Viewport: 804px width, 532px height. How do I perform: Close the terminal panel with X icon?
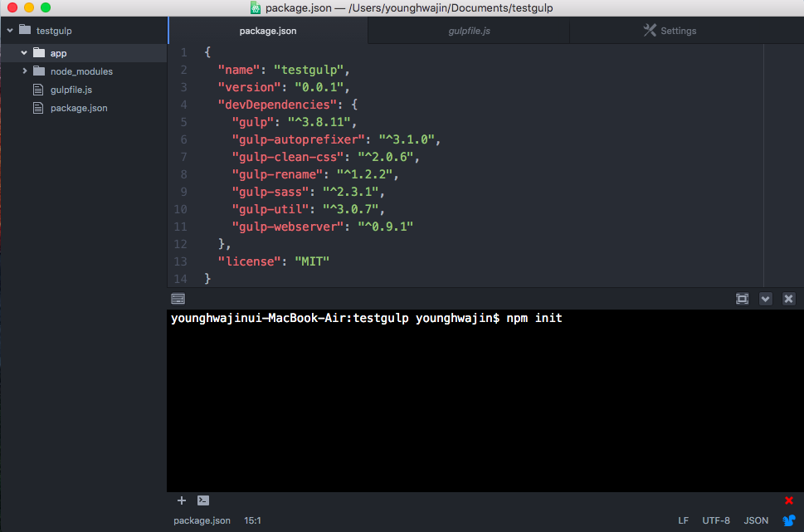(788, 299)
